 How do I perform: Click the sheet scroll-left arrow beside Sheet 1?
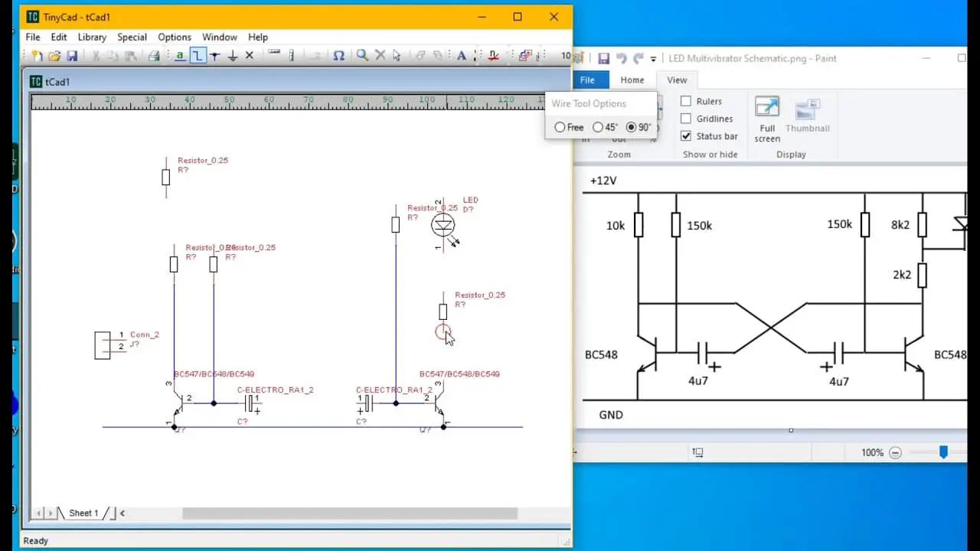(x=40, y=513)
